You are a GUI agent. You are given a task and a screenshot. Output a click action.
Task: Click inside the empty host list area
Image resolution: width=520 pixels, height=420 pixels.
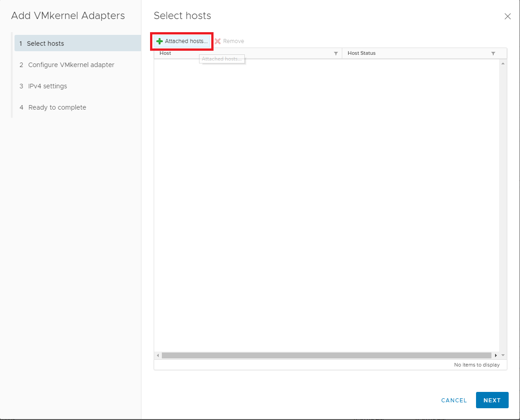(x=326, y=204)
